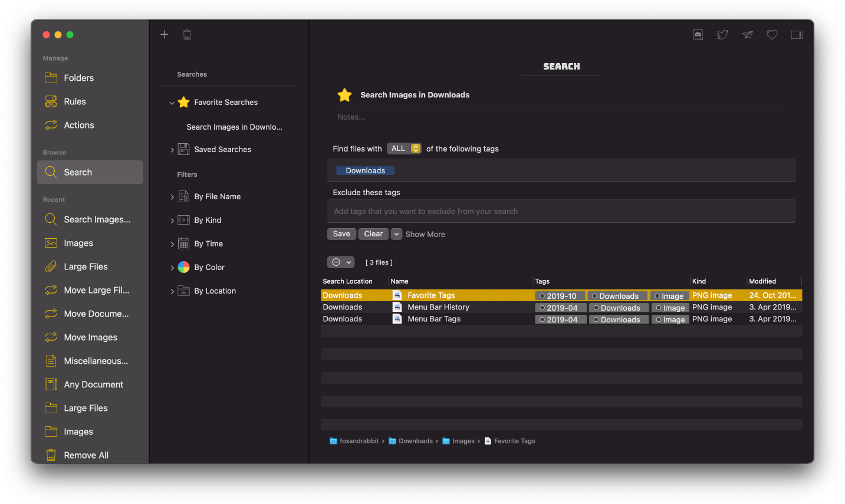
Task: Expand the By Color filter
Action: click(x=172, y=267)
